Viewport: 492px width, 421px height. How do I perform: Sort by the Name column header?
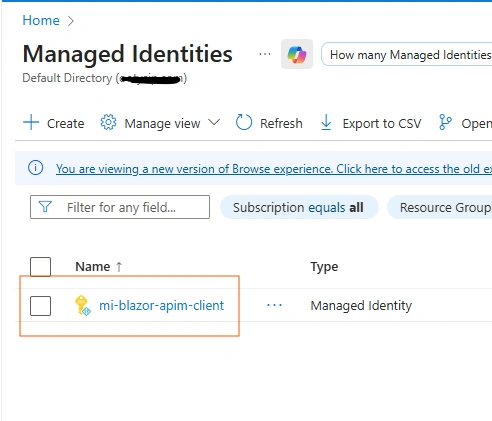93,267
